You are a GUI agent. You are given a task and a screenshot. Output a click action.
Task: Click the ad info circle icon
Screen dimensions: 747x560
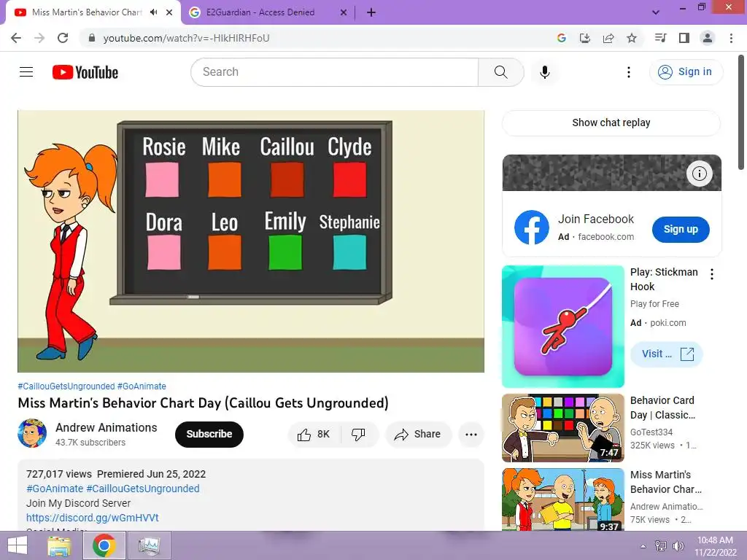[699, 174]
